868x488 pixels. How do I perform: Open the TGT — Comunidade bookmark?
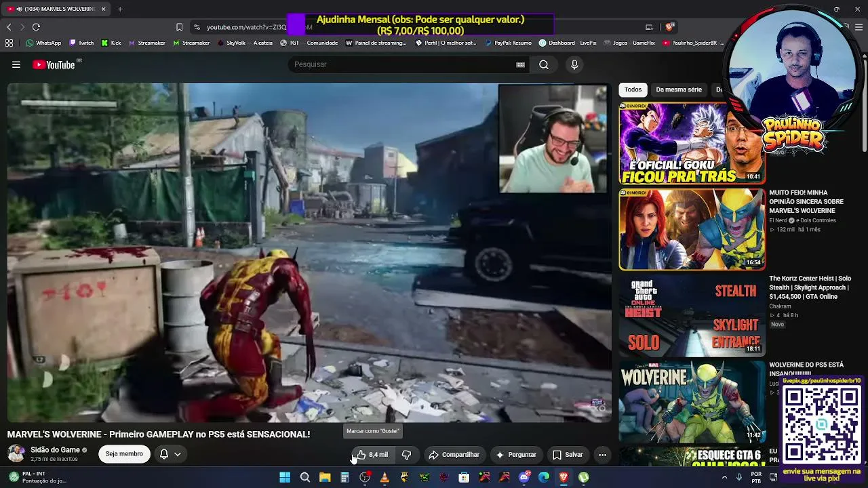point(309,43)
